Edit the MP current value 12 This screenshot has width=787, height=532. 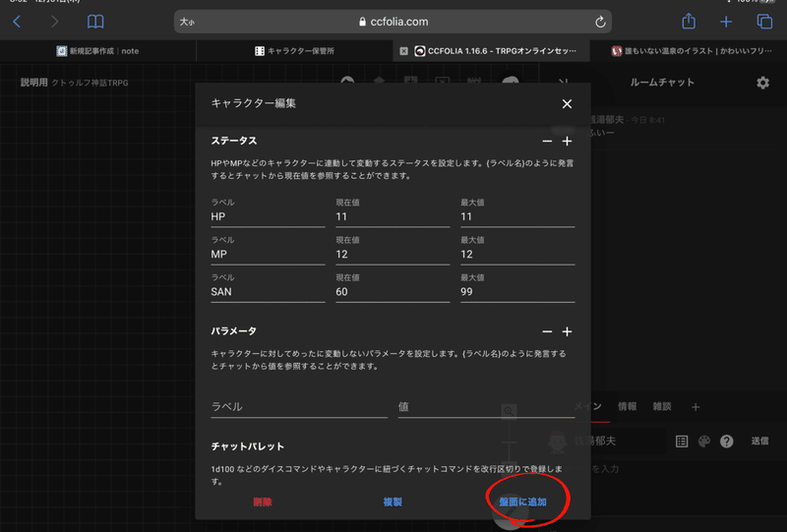click(393, 255)
